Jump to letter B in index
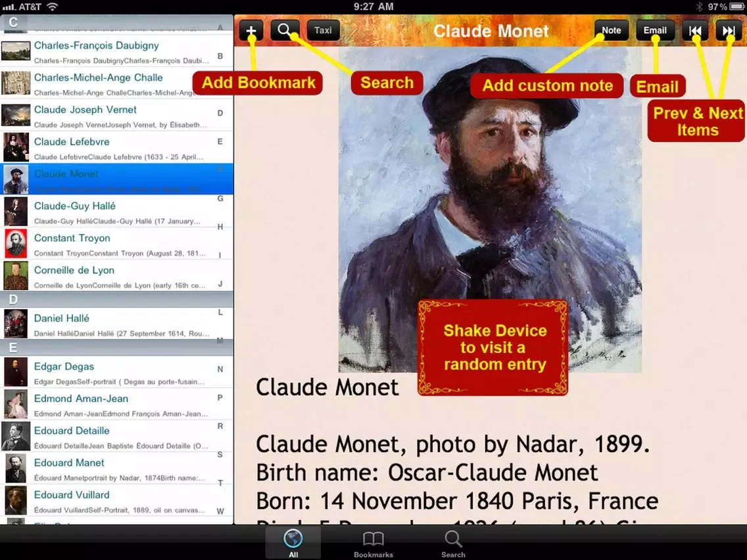The width and height of the screenshot is (747, 560). pos(220,56)
